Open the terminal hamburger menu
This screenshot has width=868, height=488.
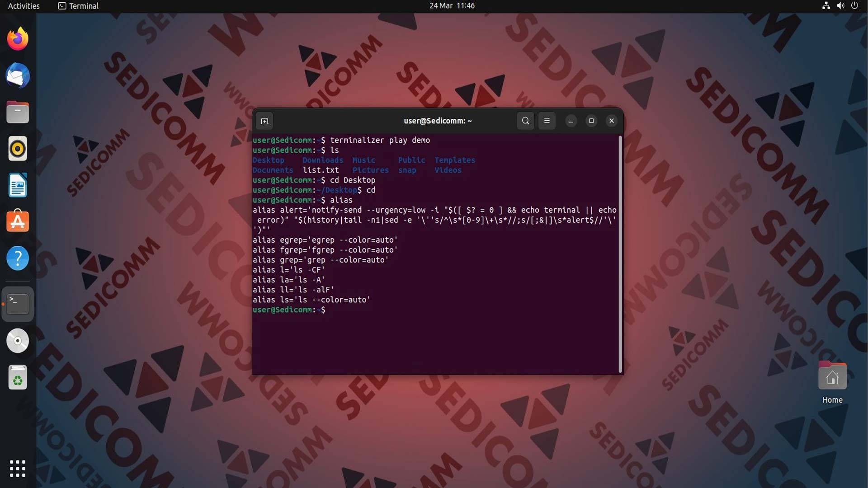tap(547, 121)
